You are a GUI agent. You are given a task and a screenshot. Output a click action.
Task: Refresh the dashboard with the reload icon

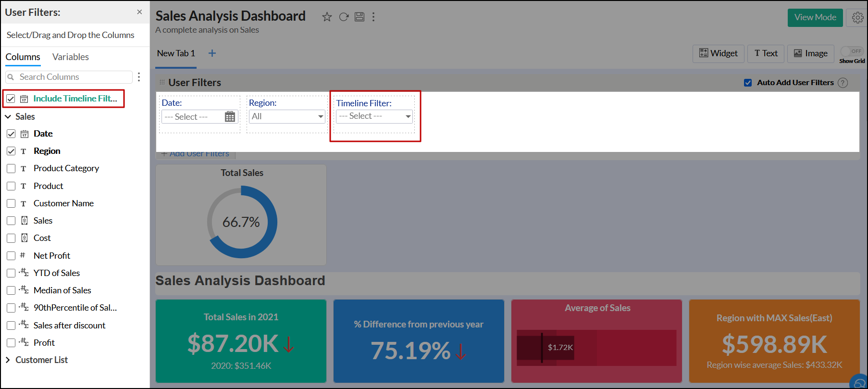(x=344, y=17)
